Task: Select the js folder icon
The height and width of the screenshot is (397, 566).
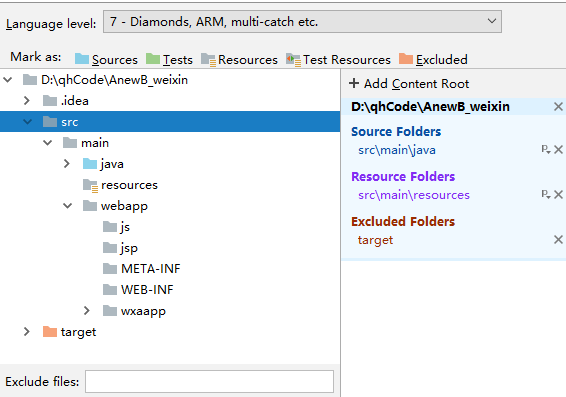Action: 110,227
